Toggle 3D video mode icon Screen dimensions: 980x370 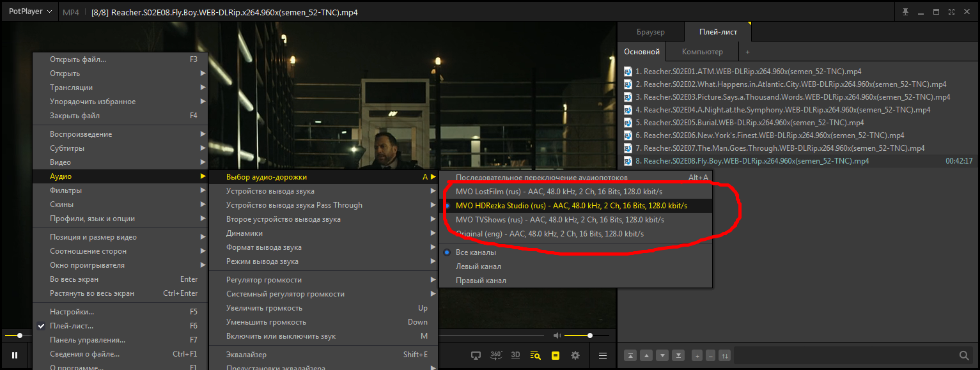(516, 355)
